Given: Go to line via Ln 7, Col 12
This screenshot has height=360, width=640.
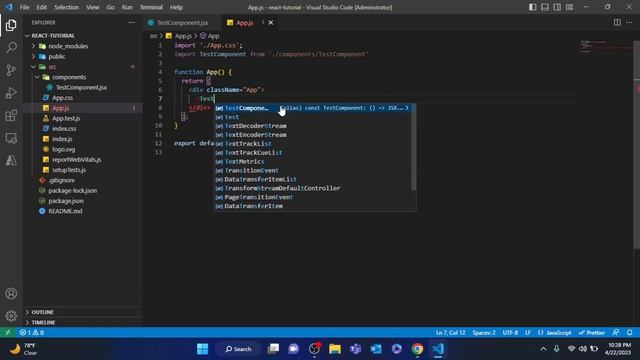Looking at the screenshot, I should (x=450, y=332).
